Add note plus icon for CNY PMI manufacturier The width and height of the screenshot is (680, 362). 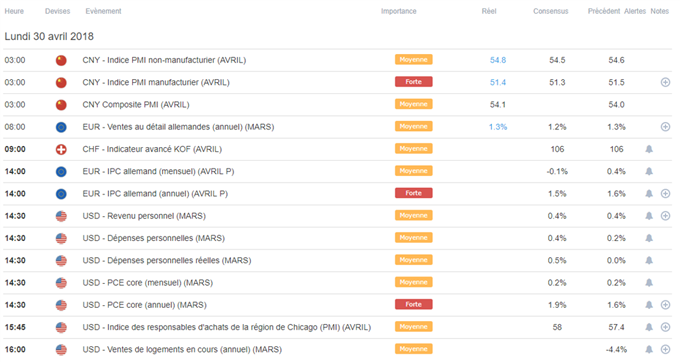(x=665, y=82)
